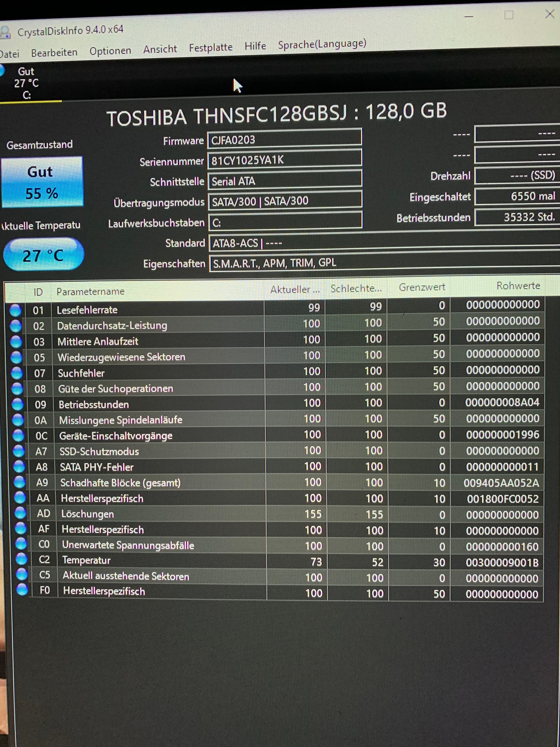
Task: Click status orb next to SSD-Schutzmodus
Action: pyautogui.click(x=19, y=451)
